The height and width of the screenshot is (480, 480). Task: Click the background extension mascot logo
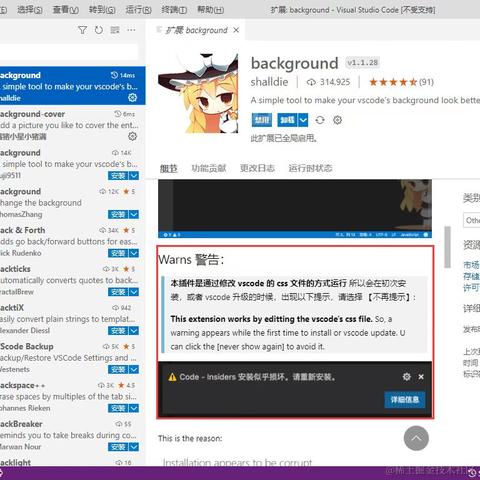(198, 93)
